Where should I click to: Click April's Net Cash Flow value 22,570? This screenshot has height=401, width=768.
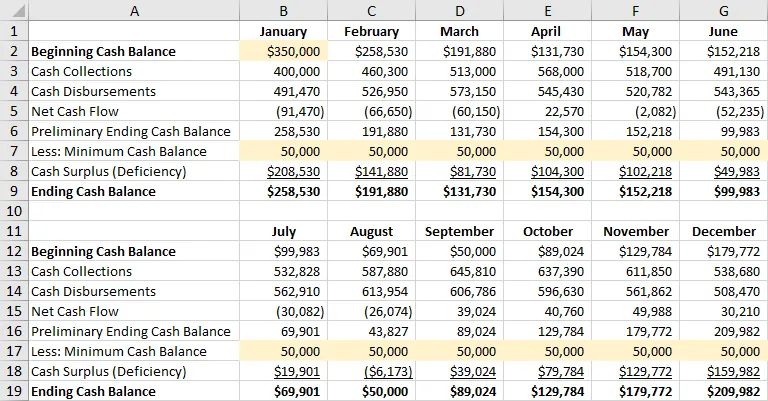click(x=547, y=111)
